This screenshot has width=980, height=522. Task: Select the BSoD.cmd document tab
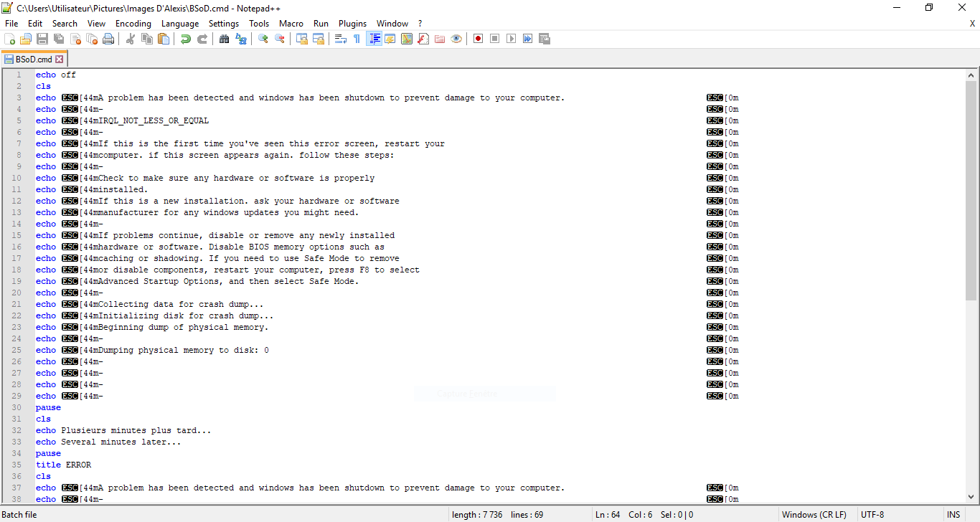click(34, 60)
